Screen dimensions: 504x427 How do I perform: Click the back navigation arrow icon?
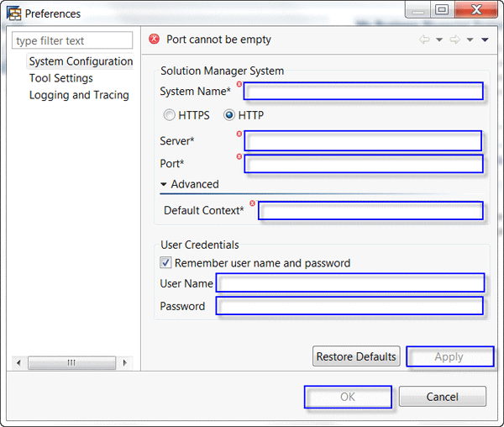424,40
